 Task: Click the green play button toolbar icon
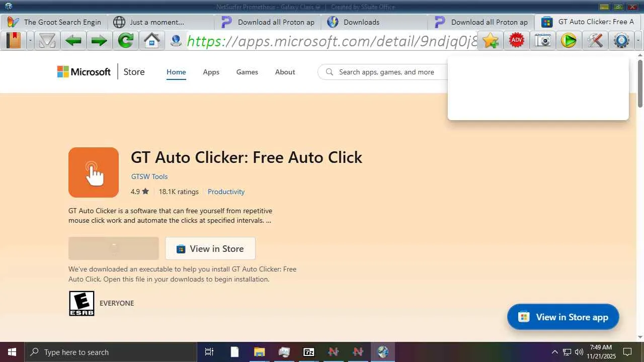(569, 40)
